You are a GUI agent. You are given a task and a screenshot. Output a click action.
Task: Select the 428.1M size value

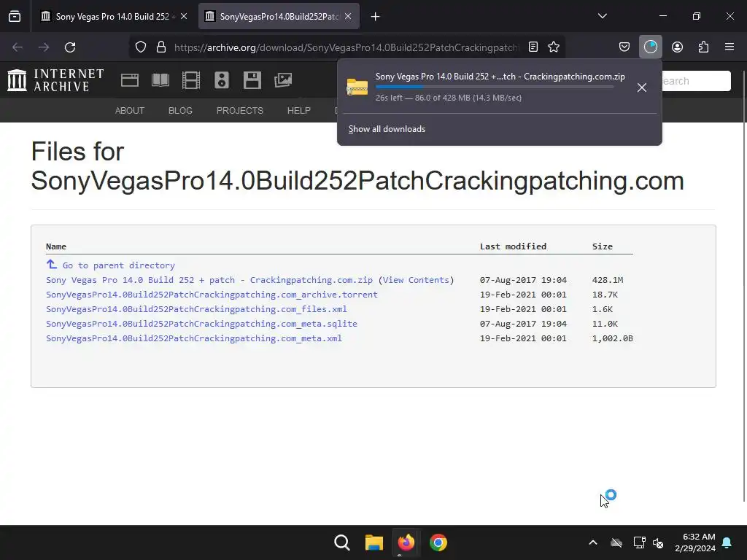608,280
